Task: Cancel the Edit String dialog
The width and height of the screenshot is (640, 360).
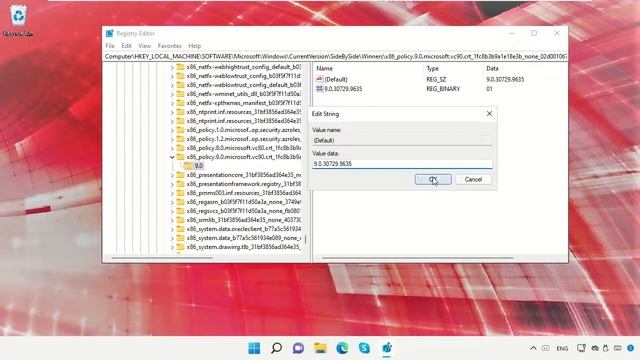Action: (473, 180)
